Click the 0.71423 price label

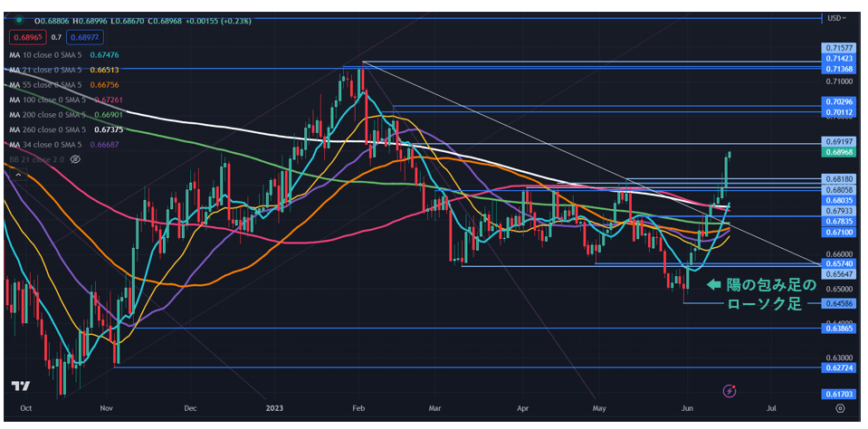[837, 58]
